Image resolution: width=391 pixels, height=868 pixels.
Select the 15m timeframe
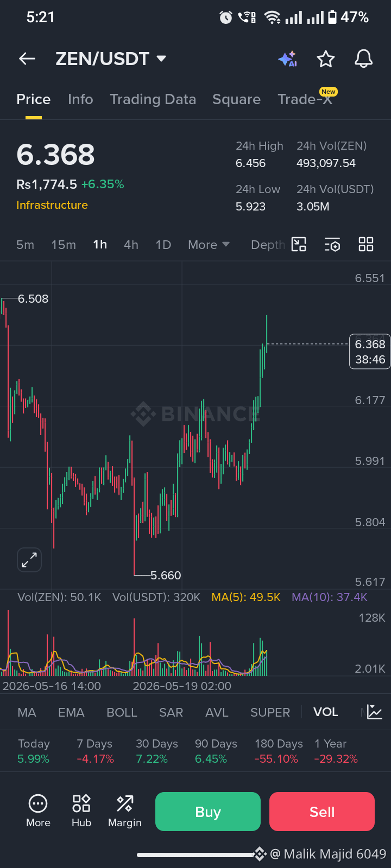click(x=64, y=245)
